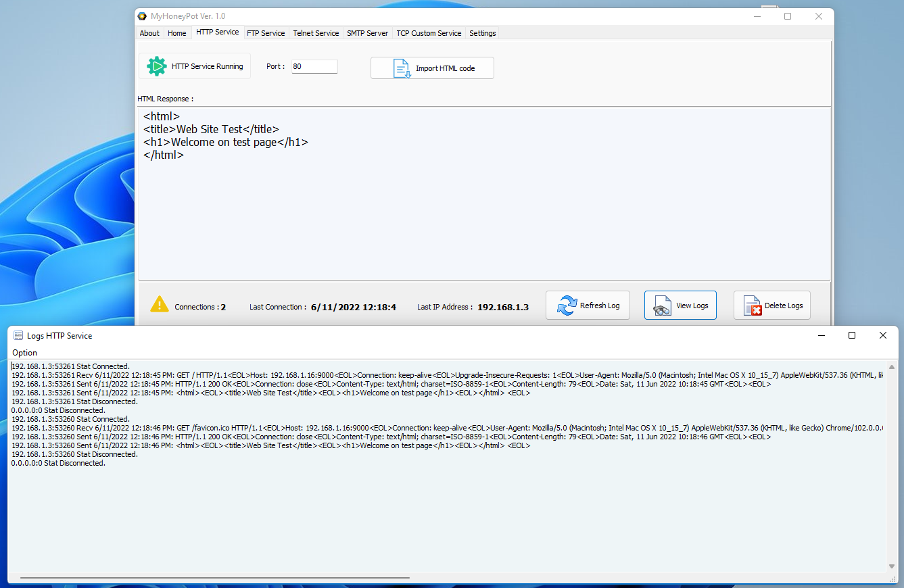The width and height of the screenshot is (904, 588).
Task: Click the MyHoneyPot title bar app icon
Action: (142, 16)
